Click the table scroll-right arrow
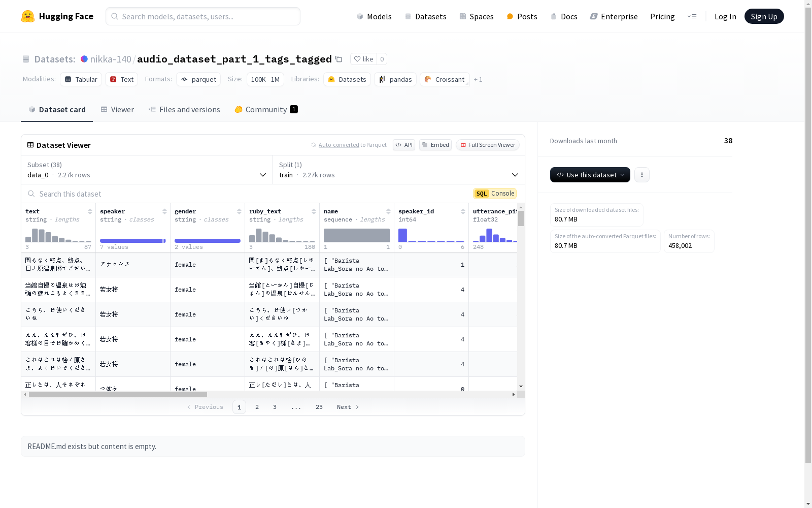 pyautogui.click(x=513, y=394)
